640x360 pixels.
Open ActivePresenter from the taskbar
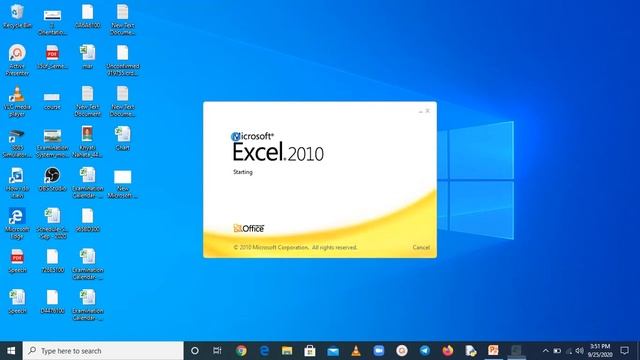click(402, 351)
